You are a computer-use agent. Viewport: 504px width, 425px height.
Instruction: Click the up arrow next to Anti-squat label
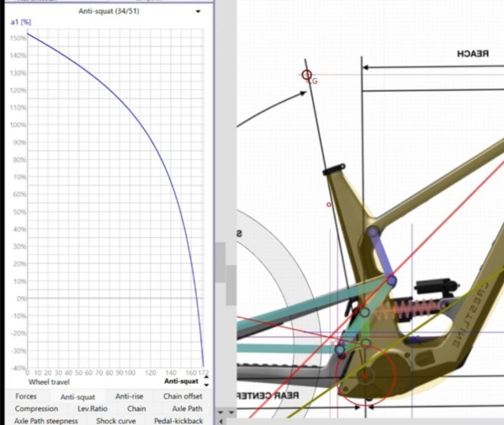click(206, 377)
